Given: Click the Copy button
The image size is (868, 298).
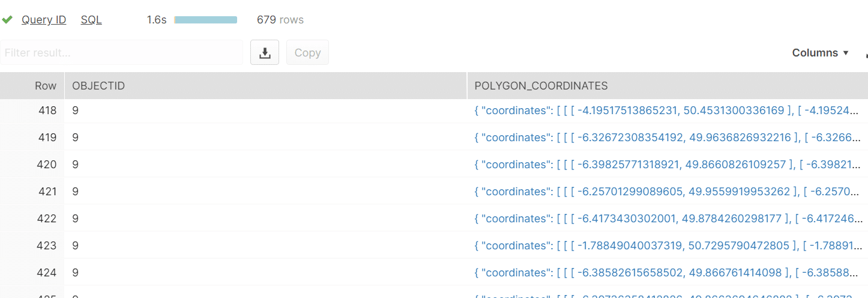Looking at the screenshot, I should point(307,53).
